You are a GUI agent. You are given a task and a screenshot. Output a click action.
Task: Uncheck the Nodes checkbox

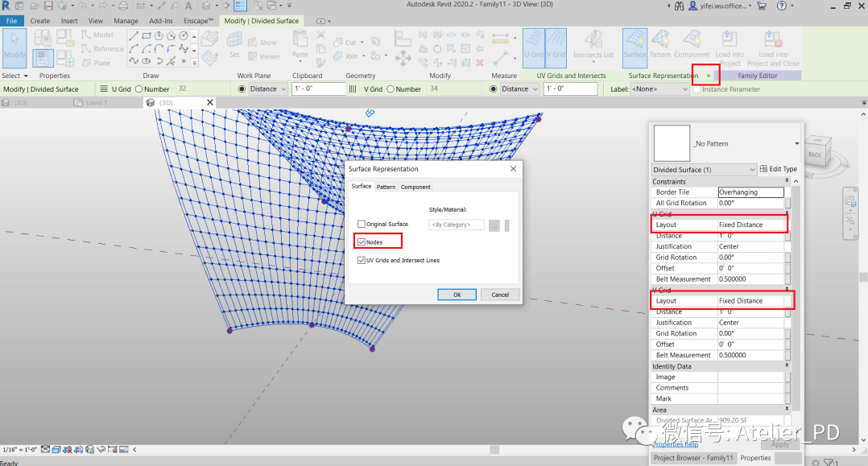tap(362, 242)
